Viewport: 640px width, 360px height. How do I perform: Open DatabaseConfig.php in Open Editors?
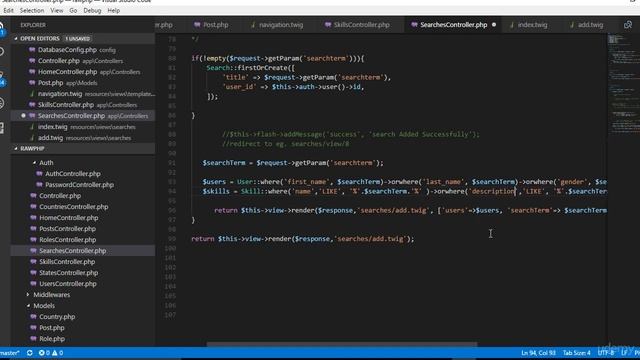click(x=82, y=50)
